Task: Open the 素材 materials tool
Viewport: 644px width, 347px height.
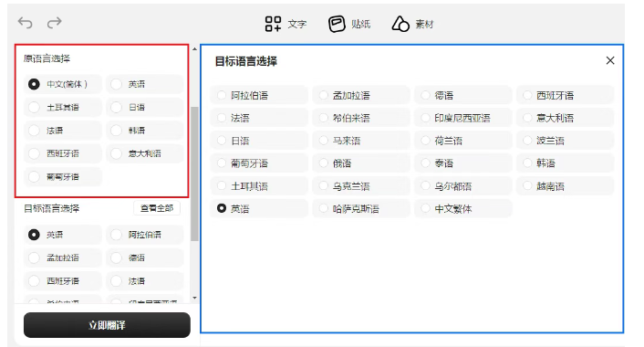Action: pos(413,24)
